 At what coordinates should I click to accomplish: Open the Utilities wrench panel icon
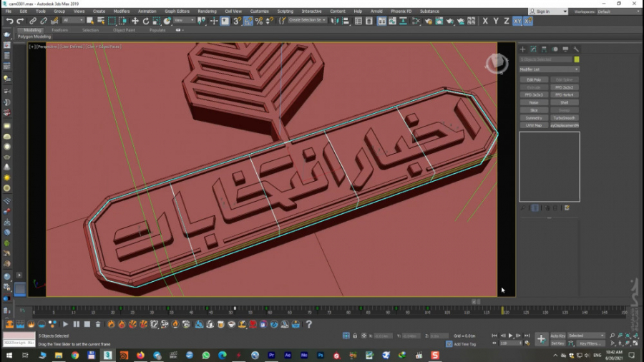(576, 49)
